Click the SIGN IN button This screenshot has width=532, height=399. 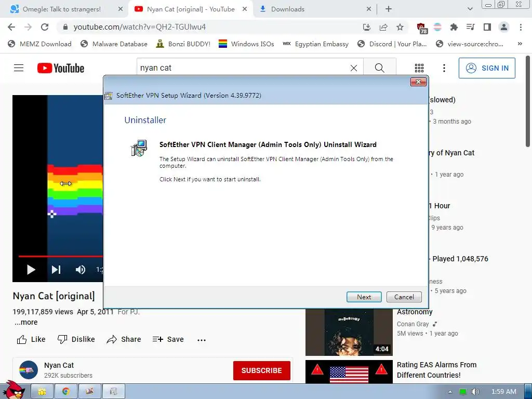[487, 68]
